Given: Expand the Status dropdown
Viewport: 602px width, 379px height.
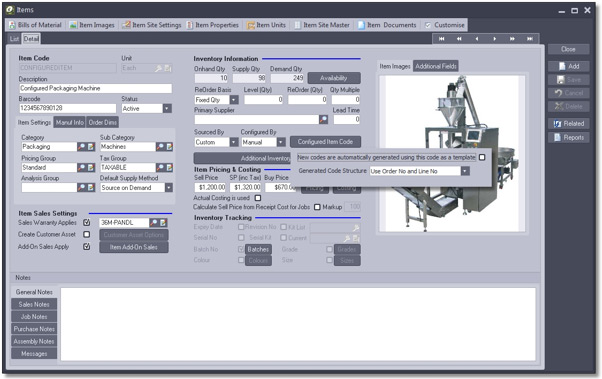Looking at the screenshot, I should [167, 109].
